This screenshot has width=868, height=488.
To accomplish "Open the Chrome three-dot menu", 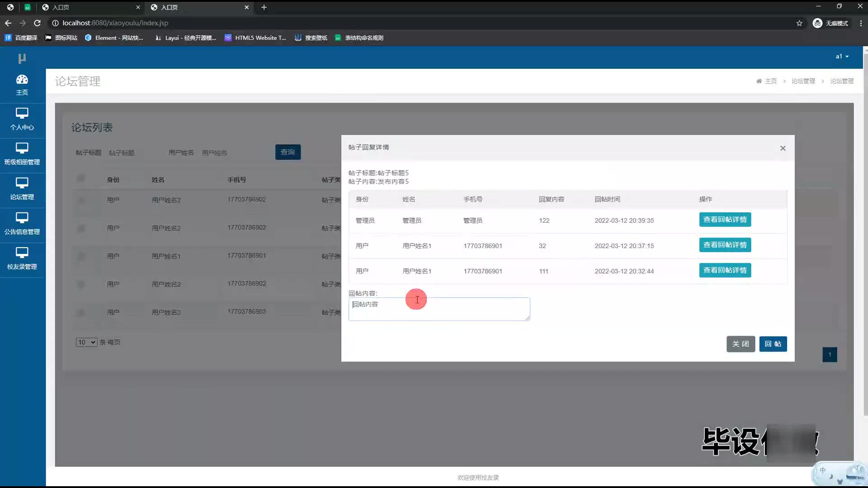I will click(860, 23).
